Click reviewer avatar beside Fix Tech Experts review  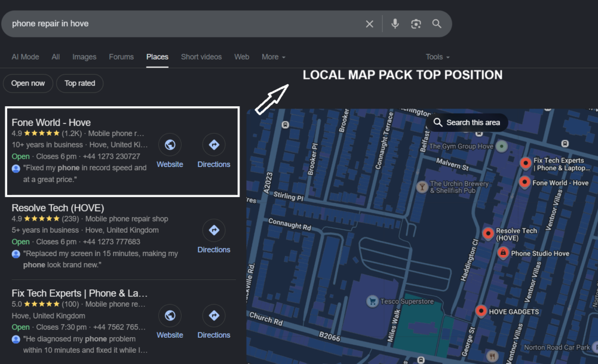(16, 339)
